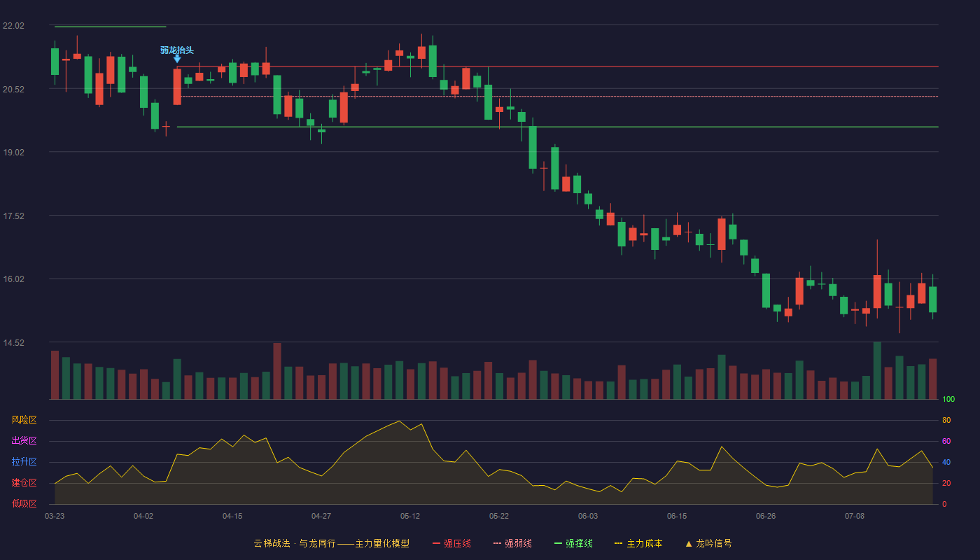Toggle the 强弱线 legend series
980x560 pixels.
click(x=512, y=543)
